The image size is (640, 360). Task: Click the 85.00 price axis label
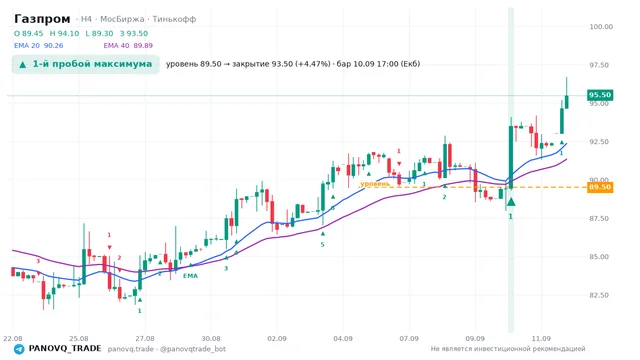point(598,257)
